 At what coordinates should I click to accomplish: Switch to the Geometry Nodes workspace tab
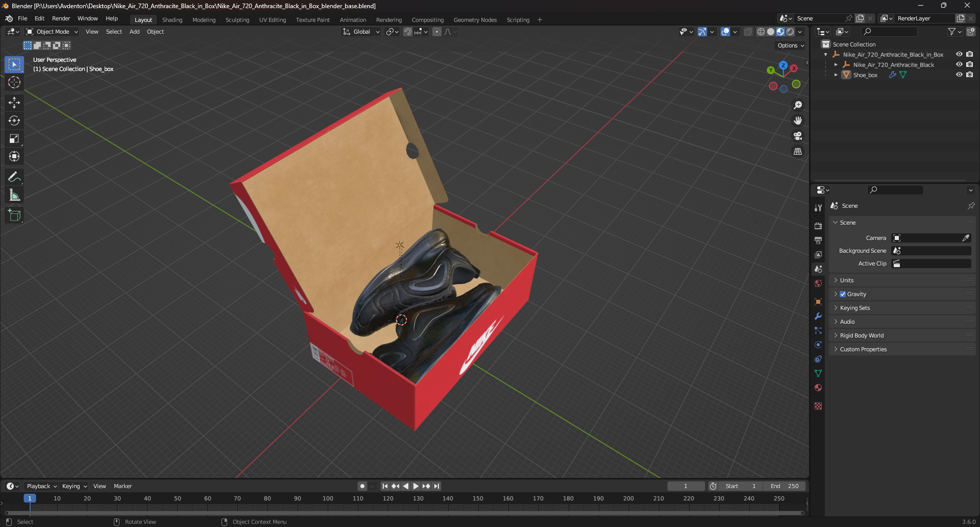475,20
